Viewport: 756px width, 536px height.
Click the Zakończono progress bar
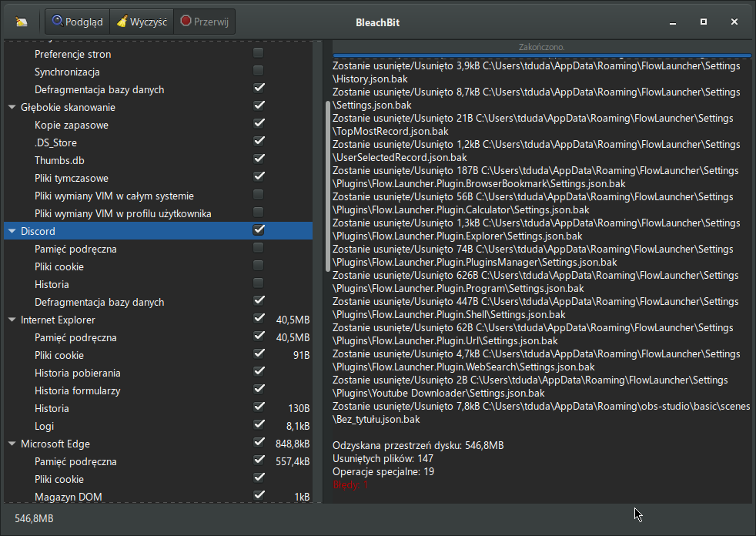coord(541,48)
